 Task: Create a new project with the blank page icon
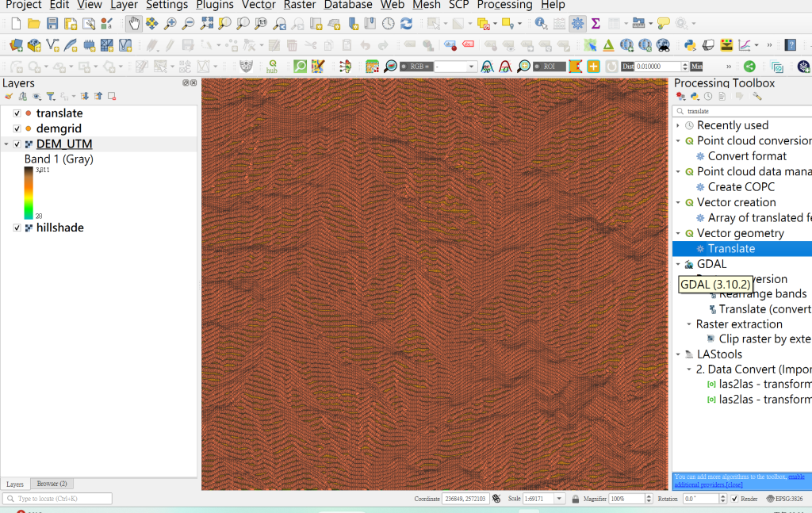pos(16,23)
